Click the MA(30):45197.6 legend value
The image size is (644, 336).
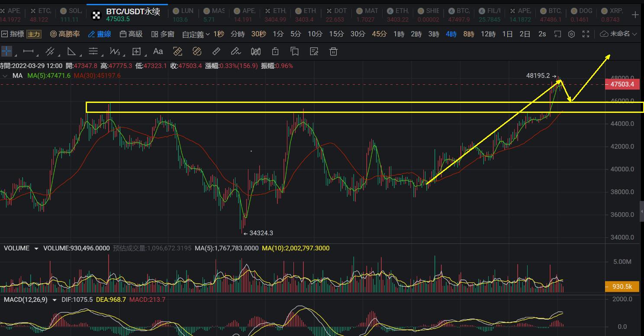point(97,76)
